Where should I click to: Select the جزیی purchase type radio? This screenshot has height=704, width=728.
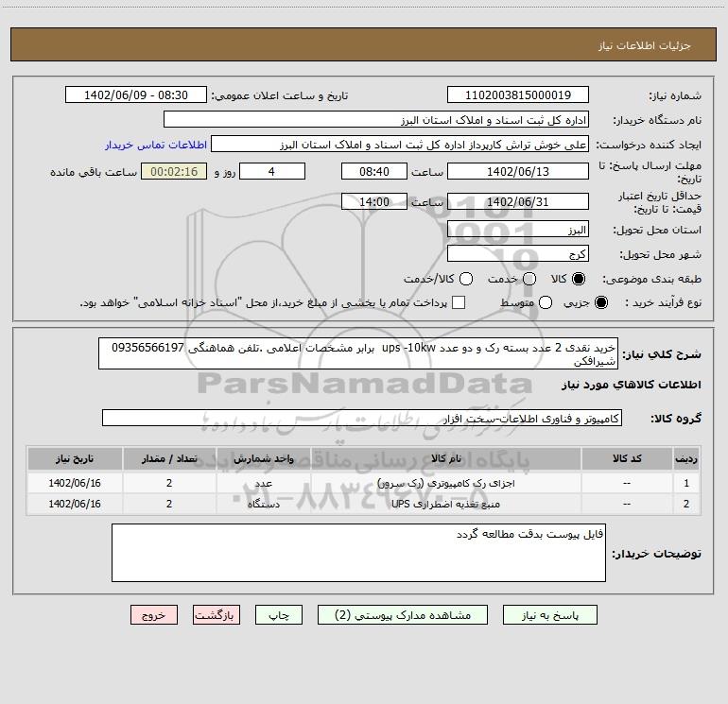tap(600, 302)
